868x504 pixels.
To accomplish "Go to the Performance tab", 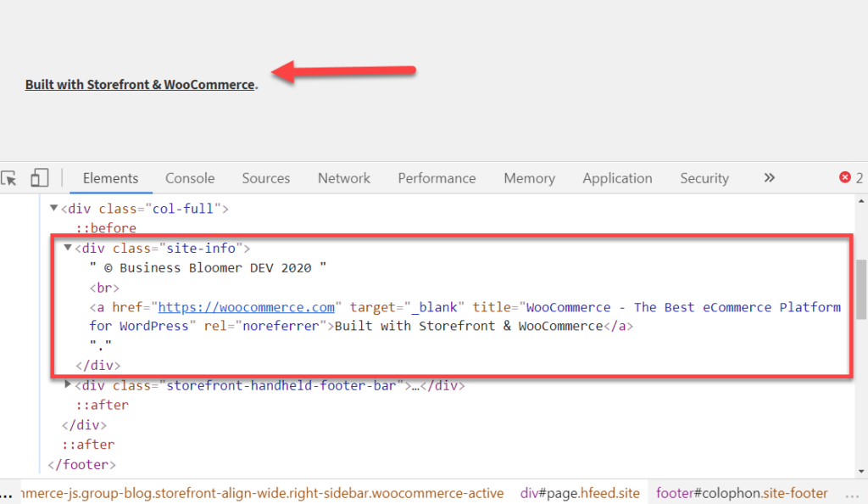I will [437, 178].
